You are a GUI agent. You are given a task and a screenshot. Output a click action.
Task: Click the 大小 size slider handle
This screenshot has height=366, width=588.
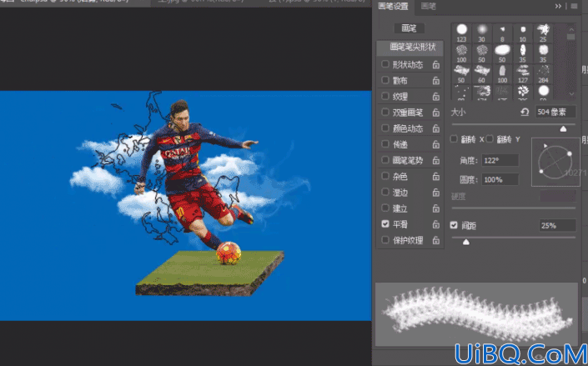point(563,128)
